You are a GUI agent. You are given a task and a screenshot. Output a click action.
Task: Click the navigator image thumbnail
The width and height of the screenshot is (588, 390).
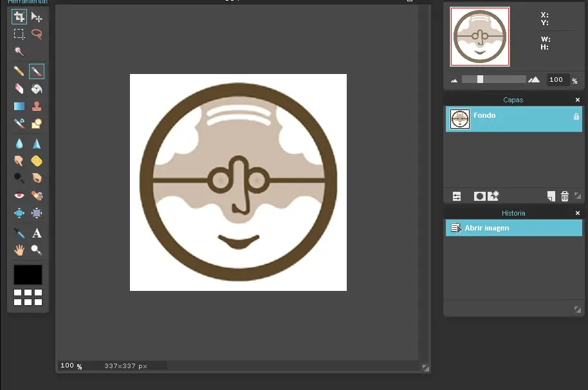click(x=480, y=37)
